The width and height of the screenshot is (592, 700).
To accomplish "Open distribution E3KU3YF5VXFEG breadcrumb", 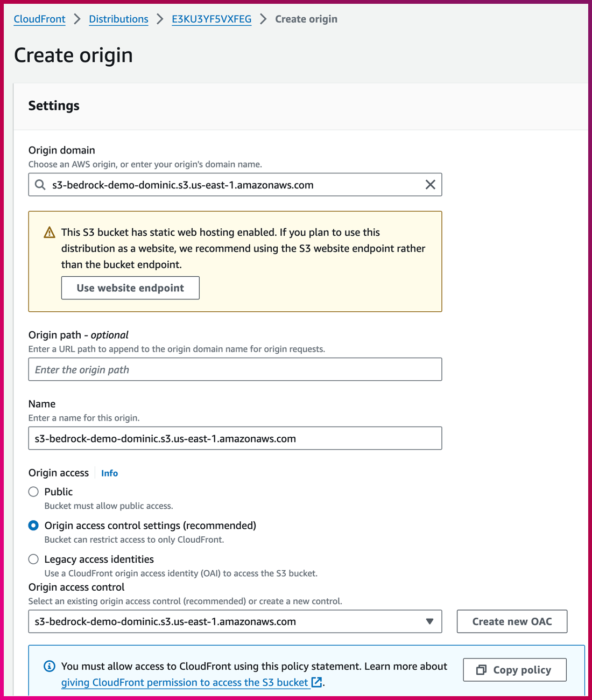I will pos(212,19).
